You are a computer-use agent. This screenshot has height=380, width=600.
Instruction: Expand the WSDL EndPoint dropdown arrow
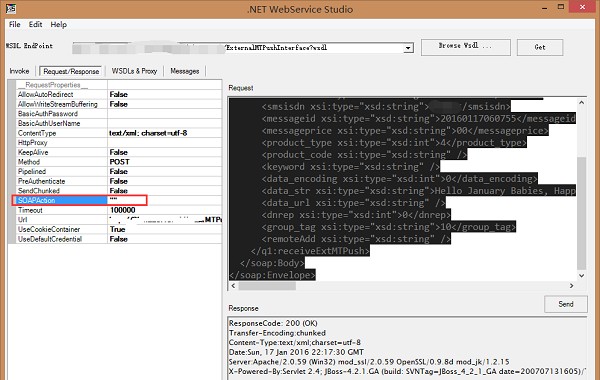click(408, 48)
